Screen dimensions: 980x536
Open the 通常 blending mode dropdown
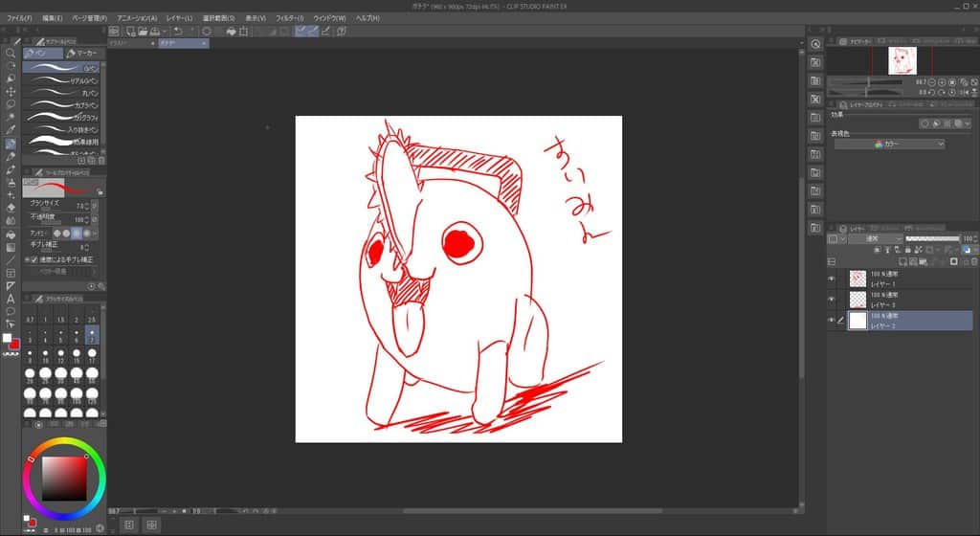875,238
